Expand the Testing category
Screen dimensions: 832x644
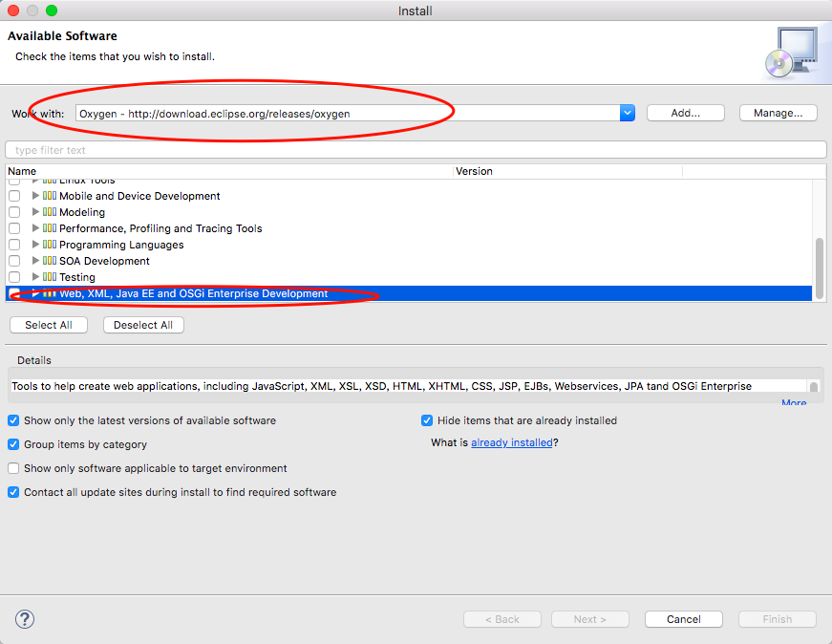point(35,276)
